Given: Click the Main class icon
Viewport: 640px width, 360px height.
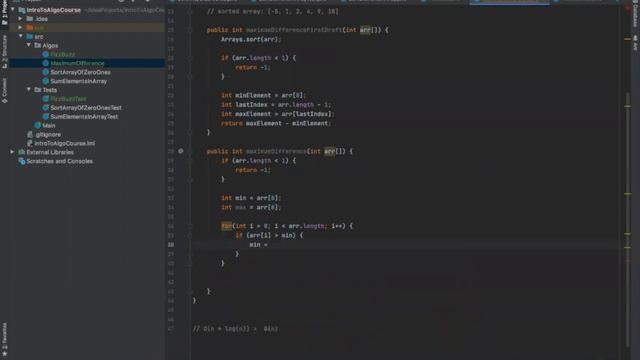Looking at the screenshot, I should (x=38, y=125).
